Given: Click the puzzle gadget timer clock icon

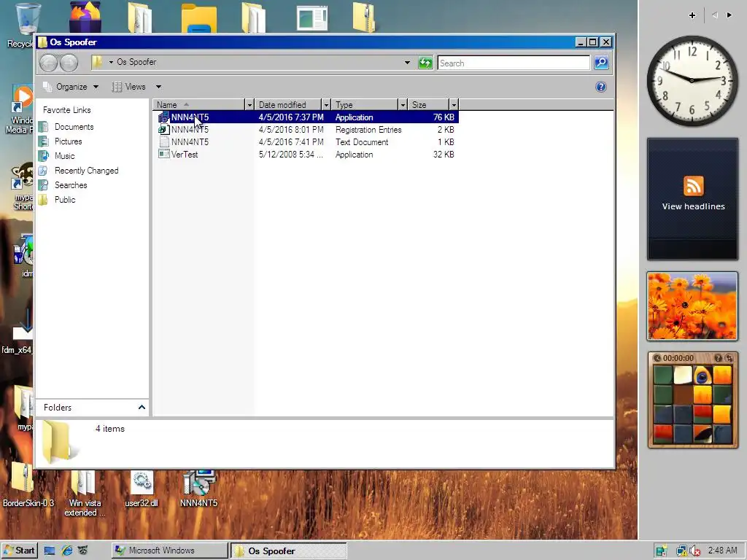Looking at the screenshot, I should click(x=657, y=357).
